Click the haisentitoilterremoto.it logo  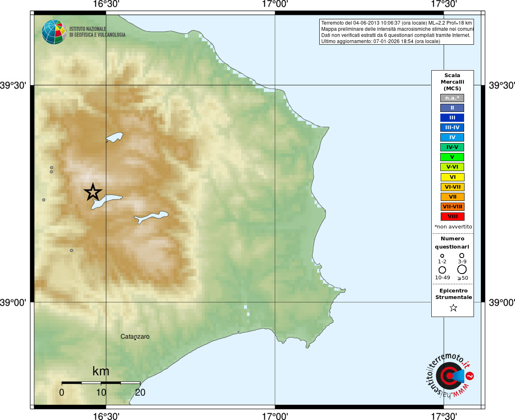449,375
